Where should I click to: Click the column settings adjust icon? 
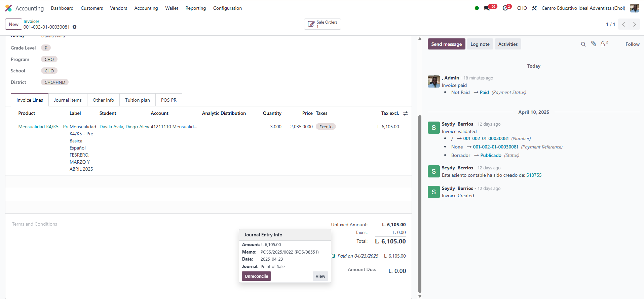[406, 113]
